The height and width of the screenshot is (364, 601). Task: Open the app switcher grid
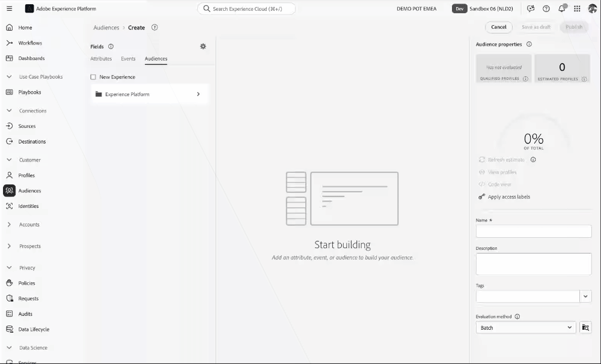pyautogui.click(x=577, y=8)
